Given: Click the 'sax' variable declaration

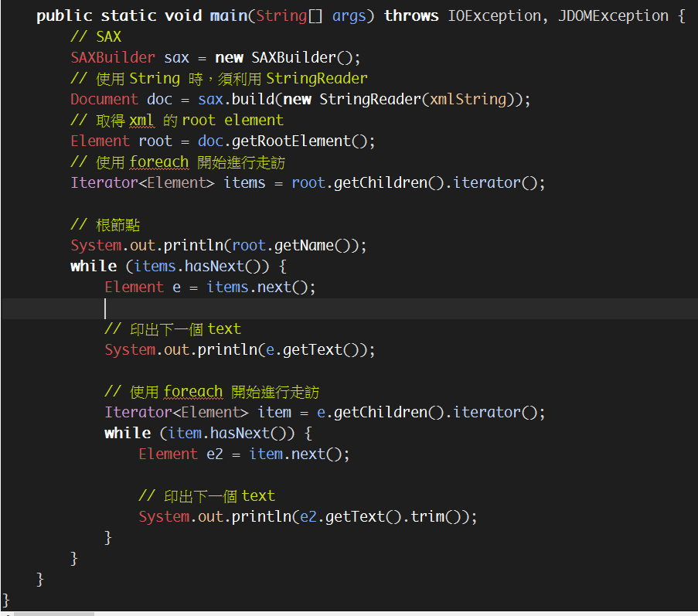Looking at the screenshot, I should [176, 58].
